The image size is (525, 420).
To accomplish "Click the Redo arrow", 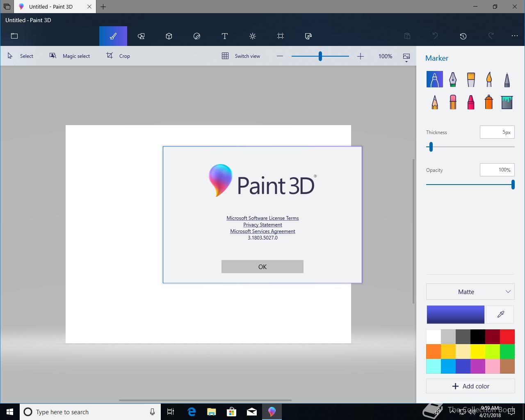I will pyautogui.click(x=491, y=36).
